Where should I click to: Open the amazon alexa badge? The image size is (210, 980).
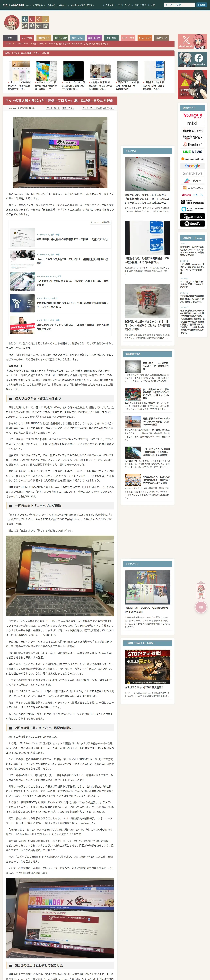tap(192, 209)
